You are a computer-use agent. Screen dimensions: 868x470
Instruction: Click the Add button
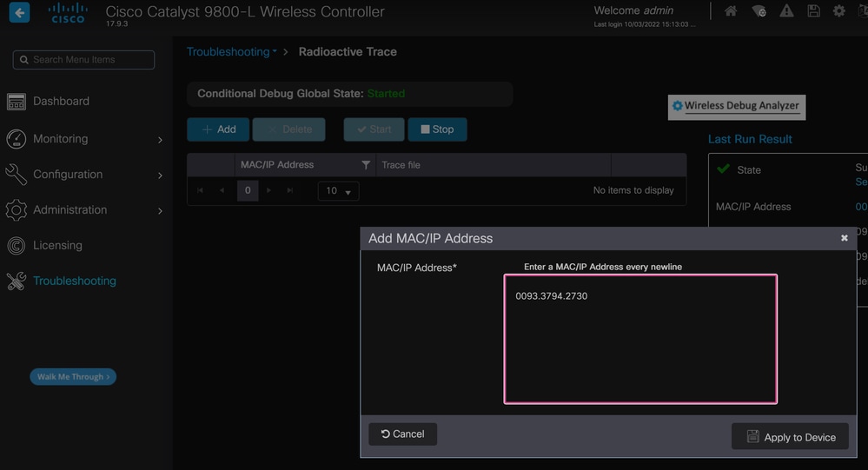218,129
